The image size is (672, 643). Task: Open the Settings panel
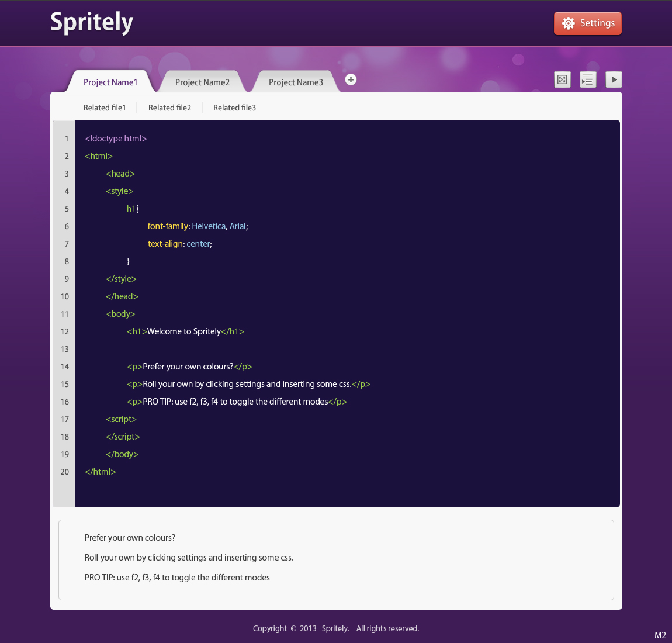(x=588, y=23)
